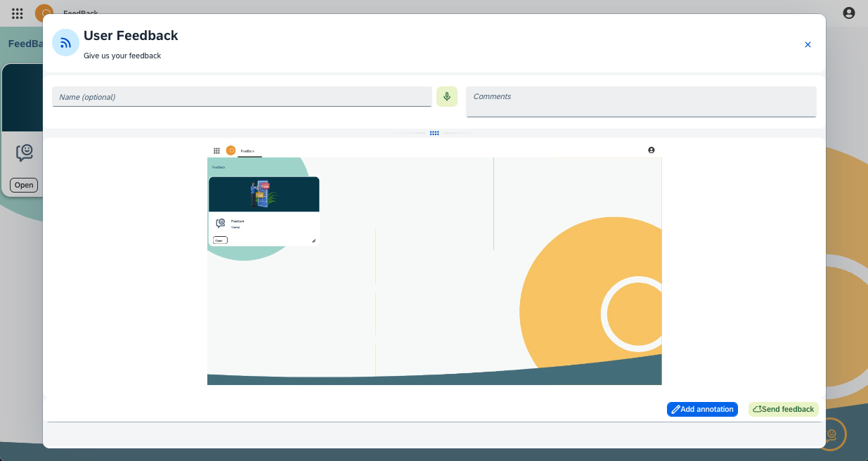Click the User Feedback feed icon
The image size is (868, 461).
click(65, 42)
